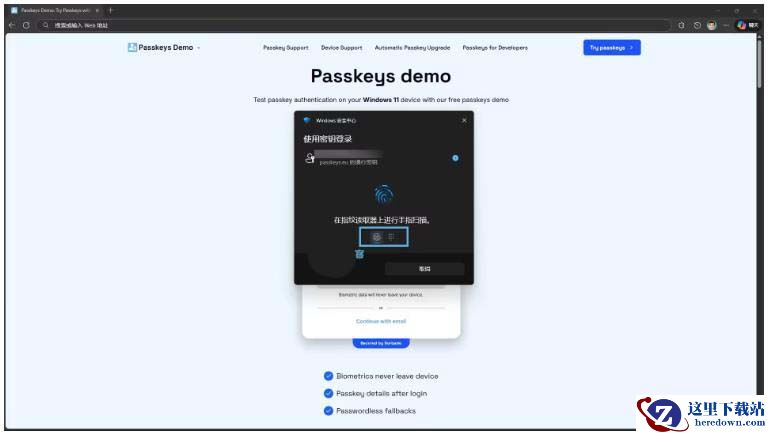Open the Passkey Support menu
Screen dimensions: 769x433
(285, 47)
